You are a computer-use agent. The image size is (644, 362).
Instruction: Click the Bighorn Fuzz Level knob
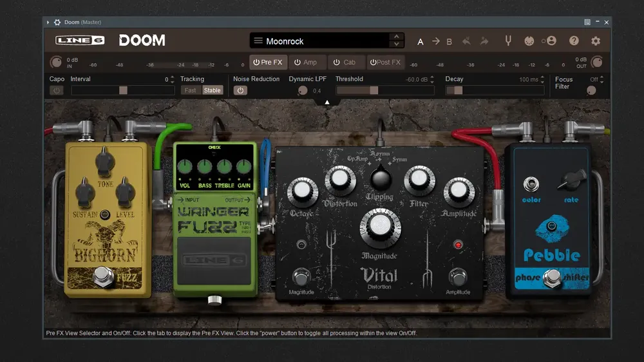tap(125, 193)
